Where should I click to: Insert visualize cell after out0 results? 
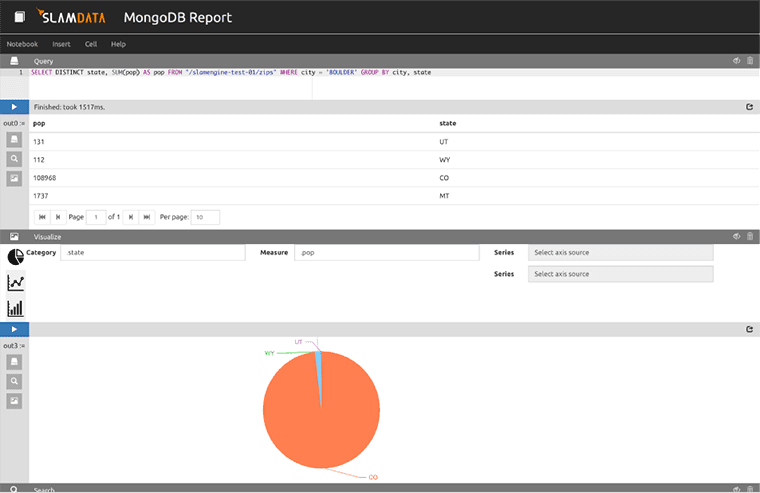click(x=14, y=178)
